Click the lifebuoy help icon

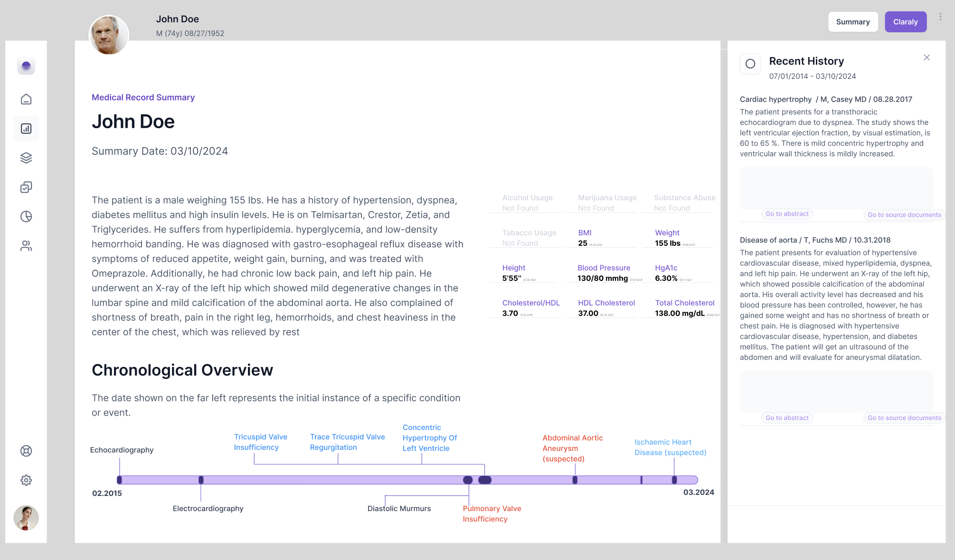pos(26,451)
